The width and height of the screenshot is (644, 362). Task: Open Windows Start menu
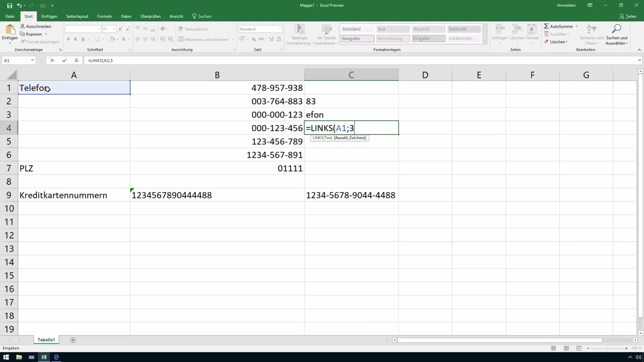6,357
